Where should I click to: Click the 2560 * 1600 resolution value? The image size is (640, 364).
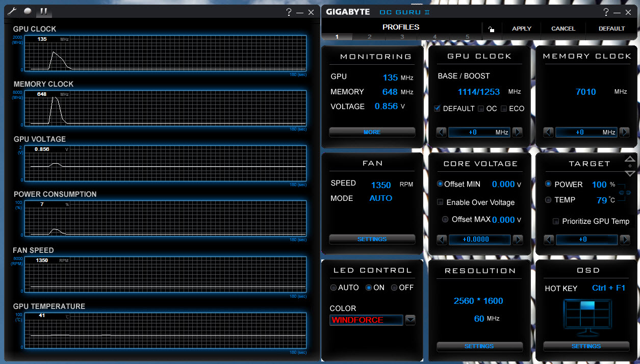coord(478,301)
